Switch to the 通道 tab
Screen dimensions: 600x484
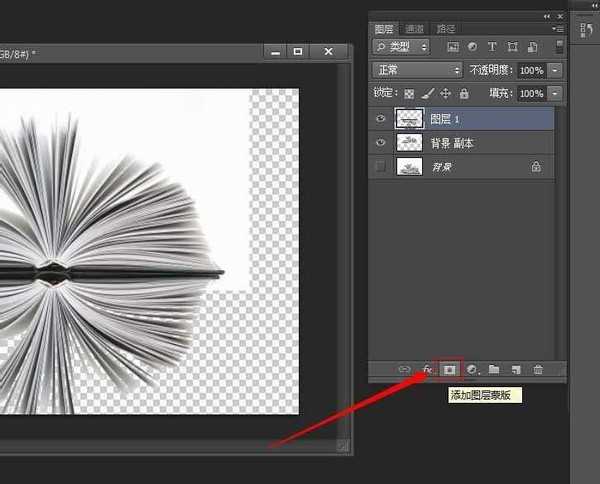413,29
